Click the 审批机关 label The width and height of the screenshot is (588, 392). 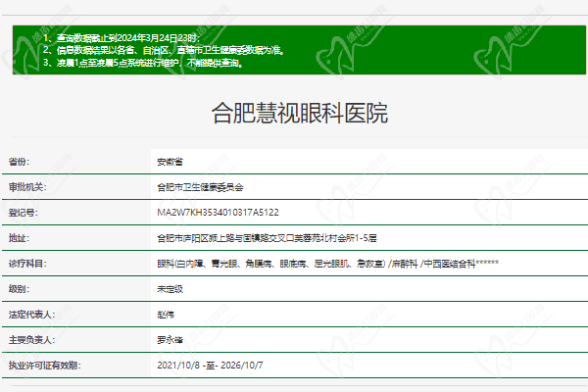(27, 187)
